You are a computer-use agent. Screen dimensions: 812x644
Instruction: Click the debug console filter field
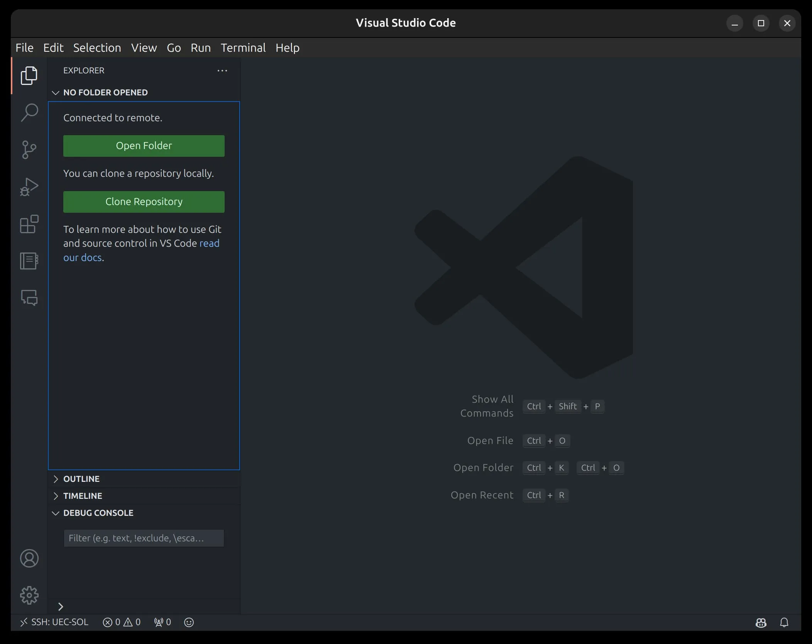click(144, 538)
